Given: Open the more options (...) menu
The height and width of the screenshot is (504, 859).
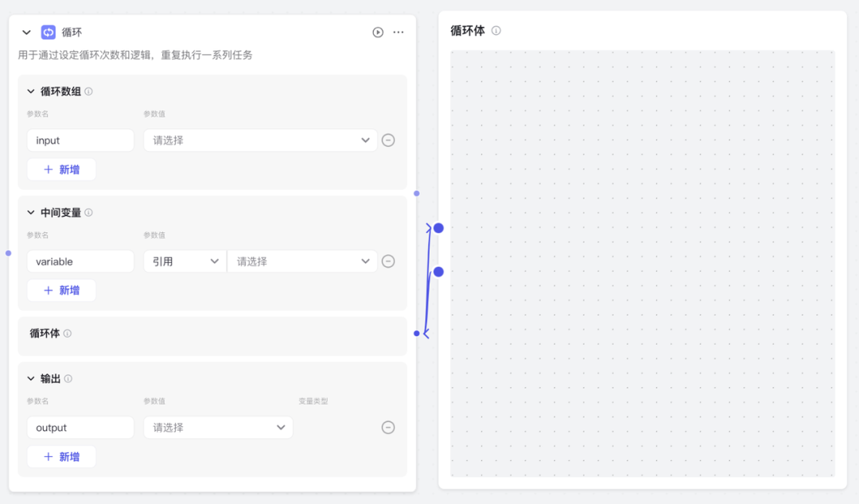Looking at the screenshot, I should pos(398,32).
